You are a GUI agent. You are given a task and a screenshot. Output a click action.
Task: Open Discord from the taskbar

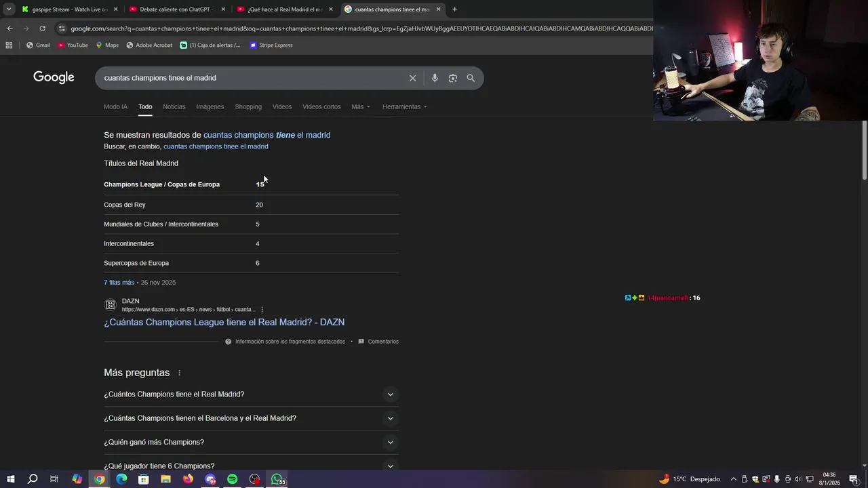210,479
